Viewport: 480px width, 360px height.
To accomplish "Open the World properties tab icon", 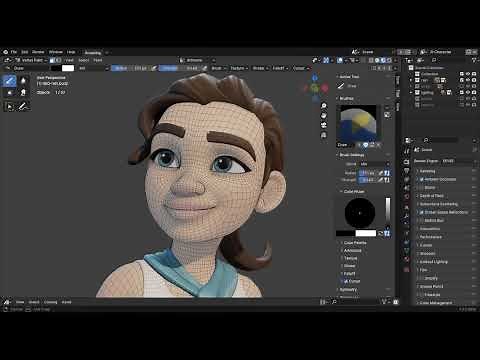I will [x=406, y=197].
